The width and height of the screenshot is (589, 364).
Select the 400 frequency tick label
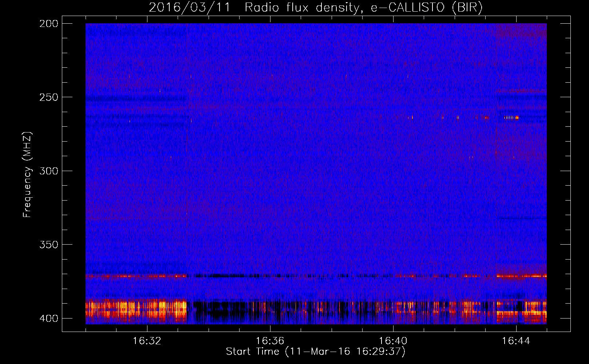click(49, 318)
